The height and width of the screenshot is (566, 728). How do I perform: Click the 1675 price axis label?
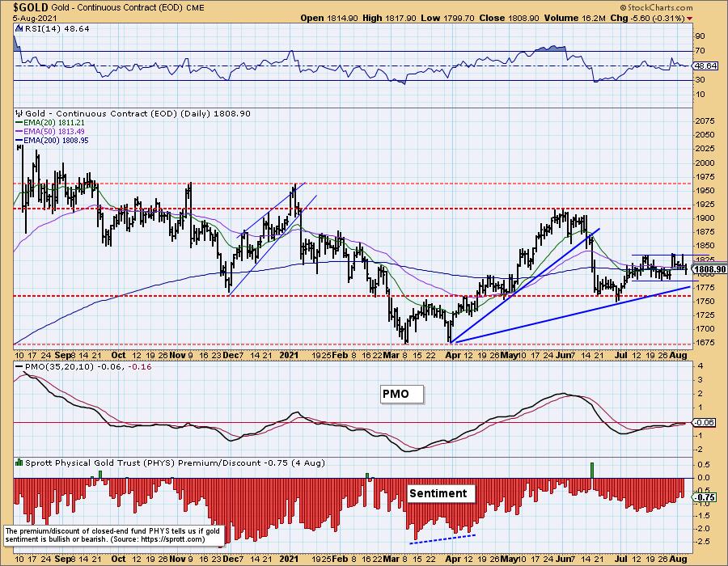[x=705, y=342]
